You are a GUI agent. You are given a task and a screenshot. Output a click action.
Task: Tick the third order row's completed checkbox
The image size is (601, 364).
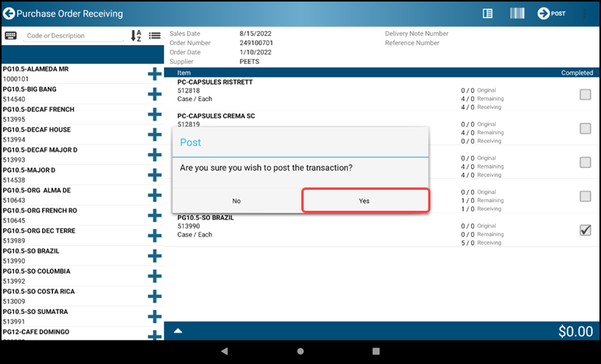[x=585, y=163]
